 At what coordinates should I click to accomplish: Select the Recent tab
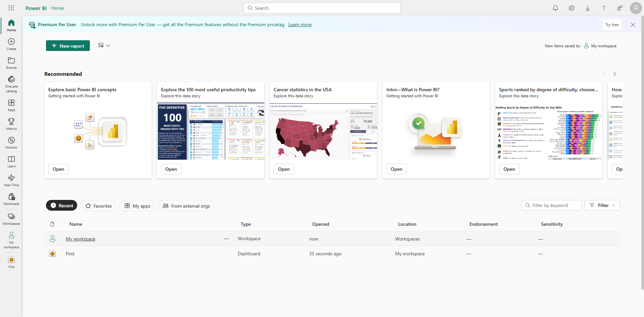point(62,206)
